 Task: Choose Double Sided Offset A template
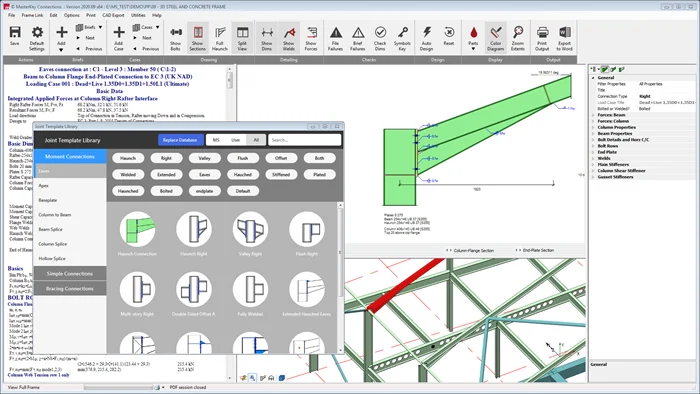coord(194,289)
